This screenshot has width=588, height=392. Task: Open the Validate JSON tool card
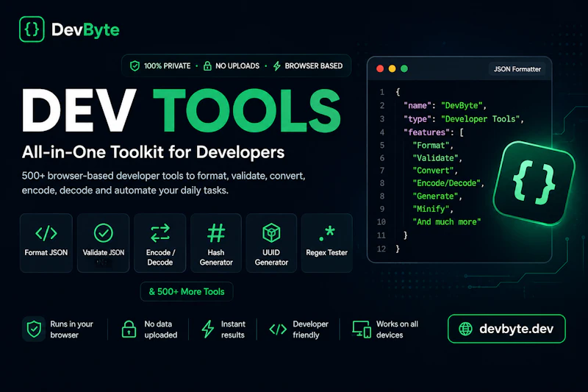point(104,243)
